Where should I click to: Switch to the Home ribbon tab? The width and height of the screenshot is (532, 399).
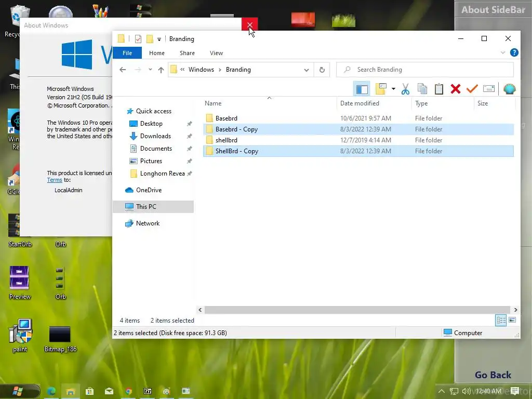click(157, 53)
